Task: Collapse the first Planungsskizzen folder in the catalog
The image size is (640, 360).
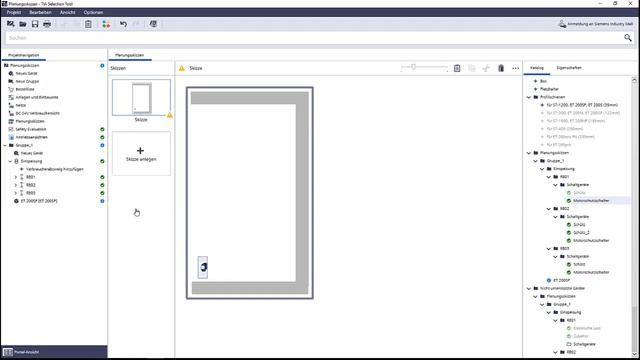Action: 529,153
